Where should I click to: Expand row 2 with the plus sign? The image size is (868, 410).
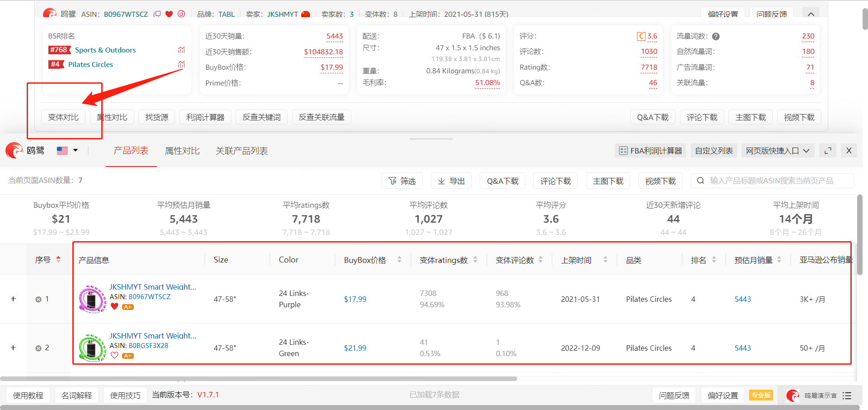13,348
